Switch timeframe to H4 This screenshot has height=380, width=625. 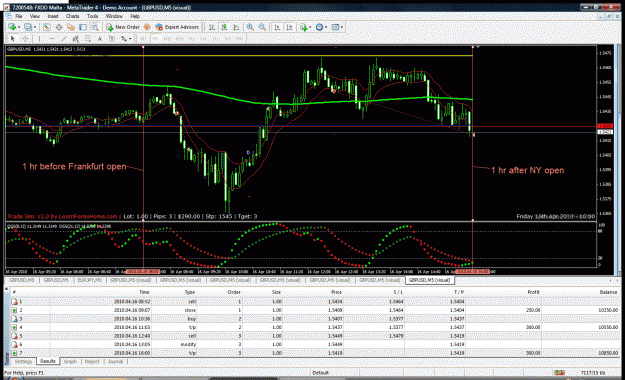[x=203, y=39]
